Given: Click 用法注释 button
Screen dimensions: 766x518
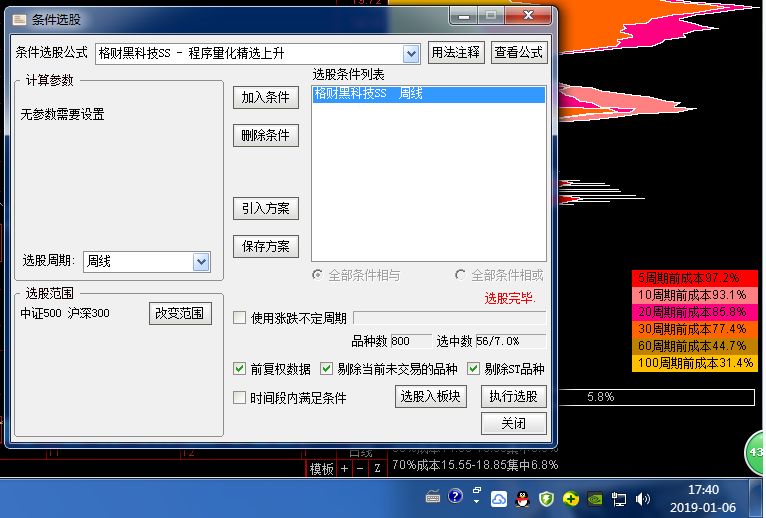Looking at the screenshot, I should (x=456, y=52).
